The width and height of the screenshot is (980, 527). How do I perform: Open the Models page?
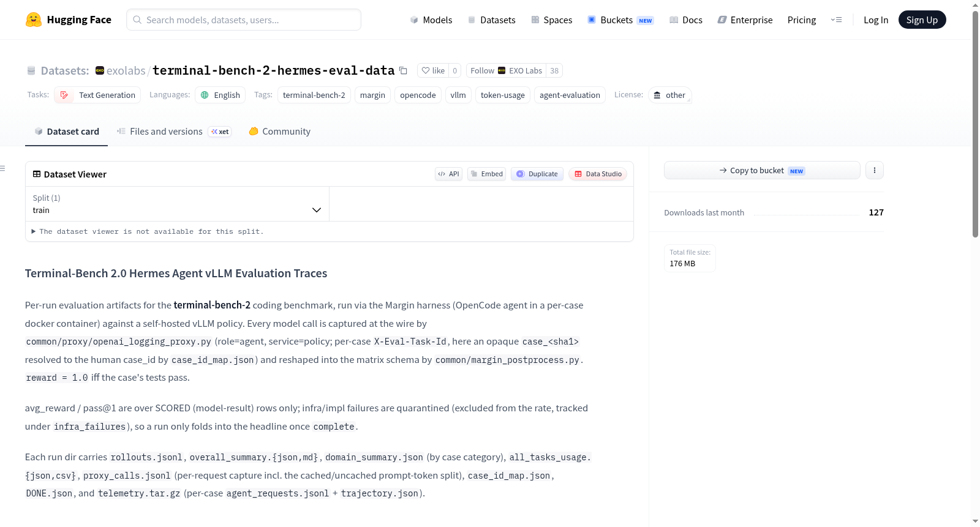(431, 20)
